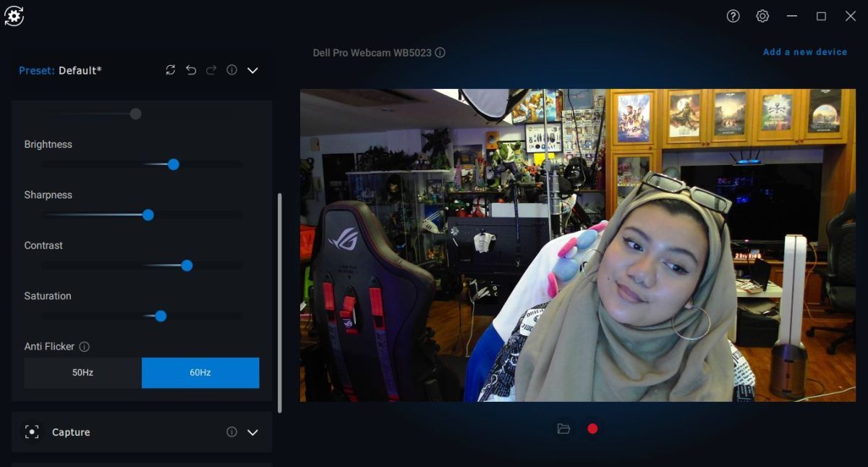Minimize the application window
Screen dimensions: 868x467
[x=792, y=16]
